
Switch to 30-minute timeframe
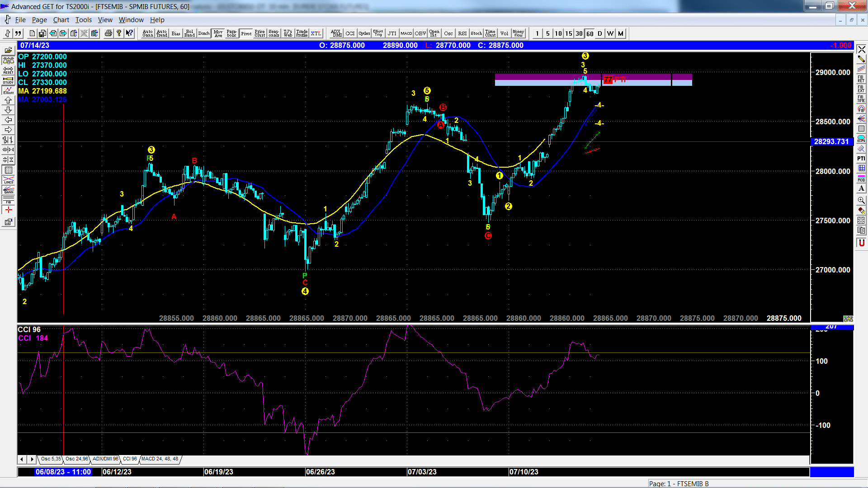coord(579,33)
